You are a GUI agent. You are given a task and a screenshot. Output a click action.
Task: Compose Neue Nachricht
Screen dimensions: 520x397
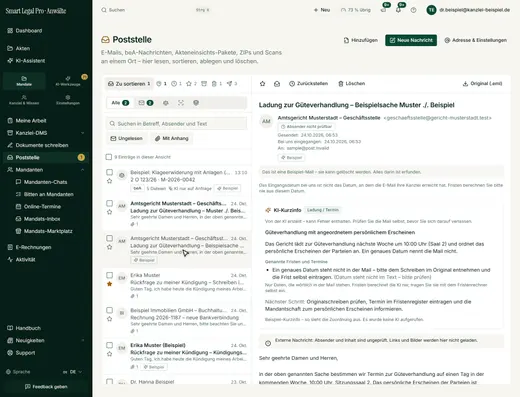[411, 40]
